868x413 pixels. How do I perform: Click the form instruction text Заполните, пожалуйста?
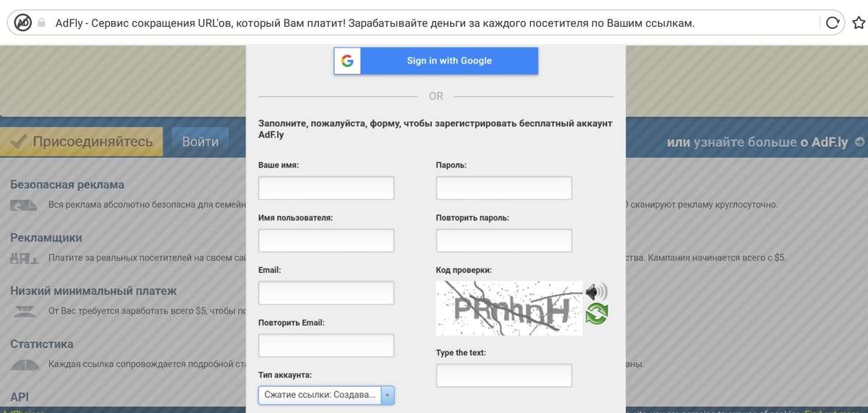pyautogui.click(x=435, y=129)
